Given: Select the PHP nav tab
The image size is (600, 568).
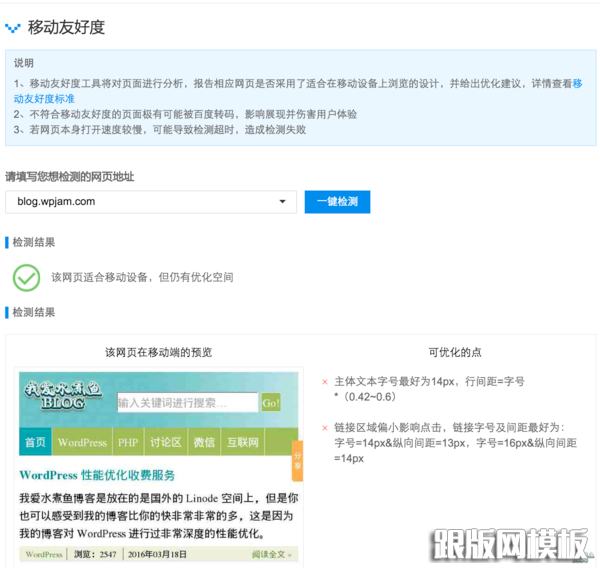Looking at the screenshot, I should [128, 442].
